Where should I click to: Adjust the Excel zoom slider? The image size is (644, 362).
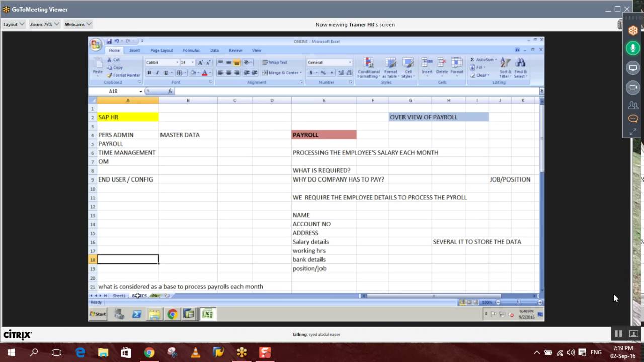(518, 302)
